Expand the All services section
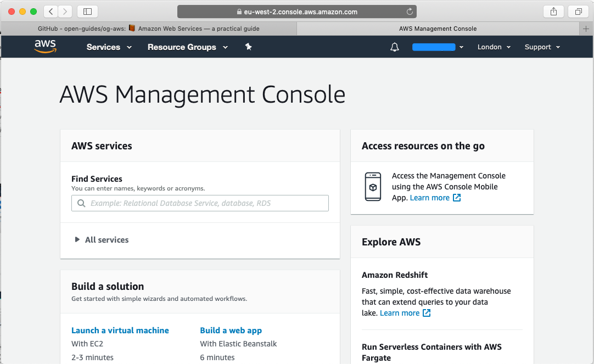The width and height of the screenshot is (594, 364). point(102,240)
